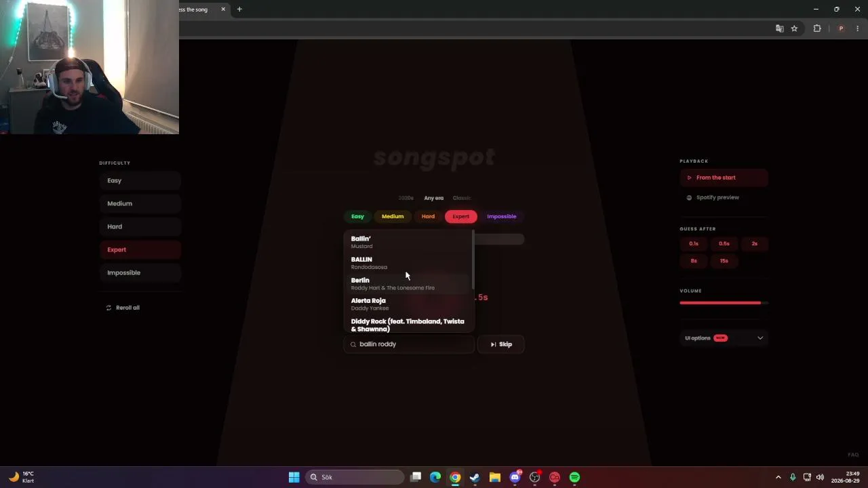Open the clock and date at 23:49
868x488 pixels.
click(x=846, y=477)
